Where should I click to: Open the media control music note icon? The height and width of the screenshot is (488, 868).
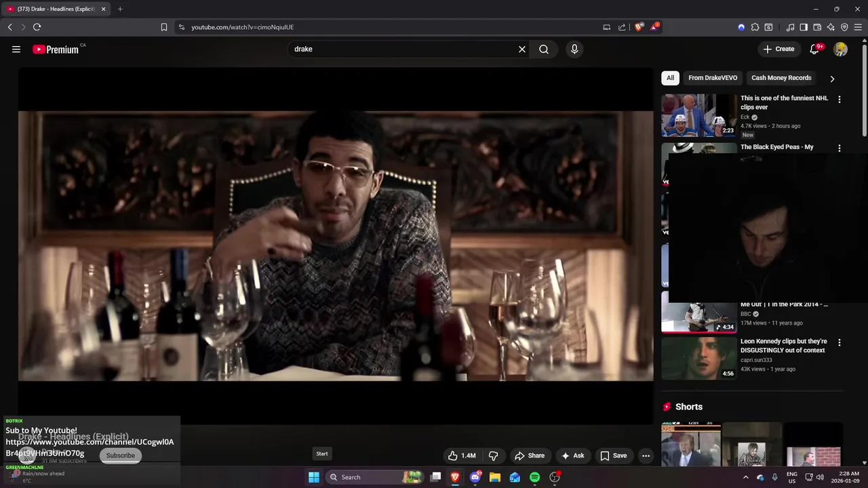(790, 27)
